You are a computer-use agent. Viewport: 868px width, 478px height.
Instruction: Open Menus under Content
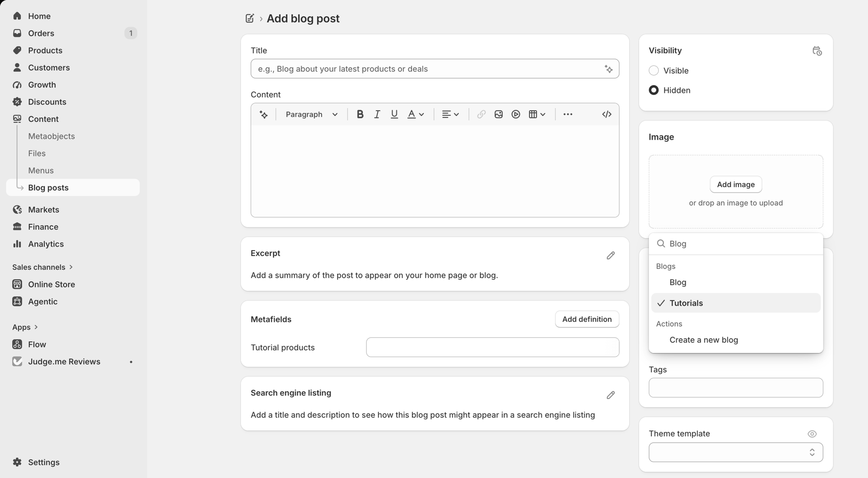pyautogui.click(x=41, y=170)
